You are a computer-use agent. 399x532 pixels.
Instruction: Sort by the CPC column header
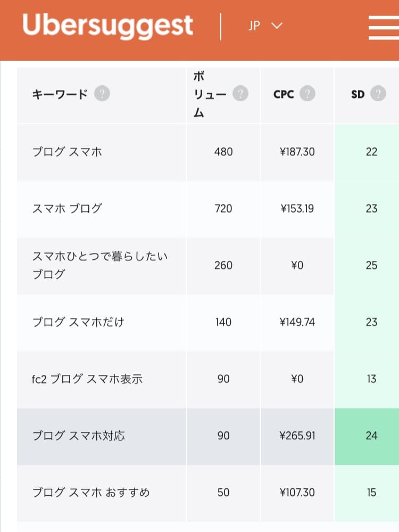click(x=284, y=94)
